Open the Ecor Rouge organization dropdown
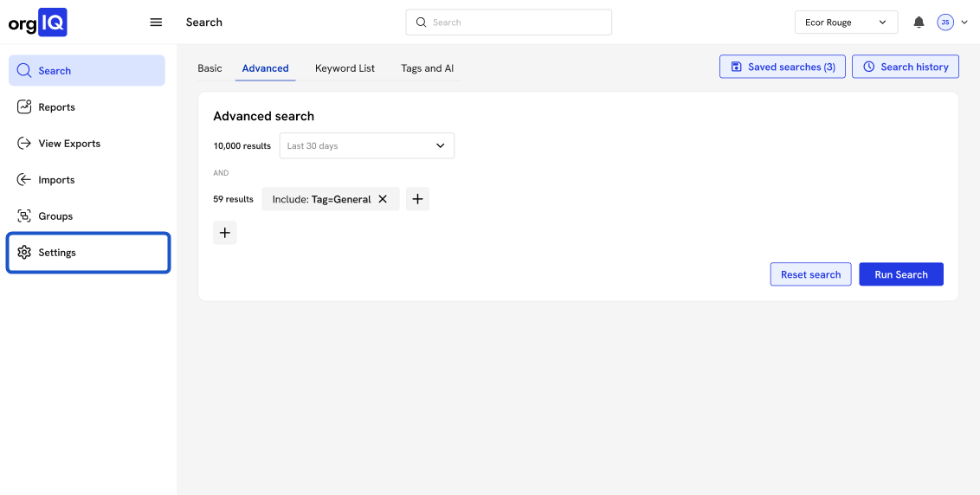The width and height of the screenshot is (980, 495). 845,22
